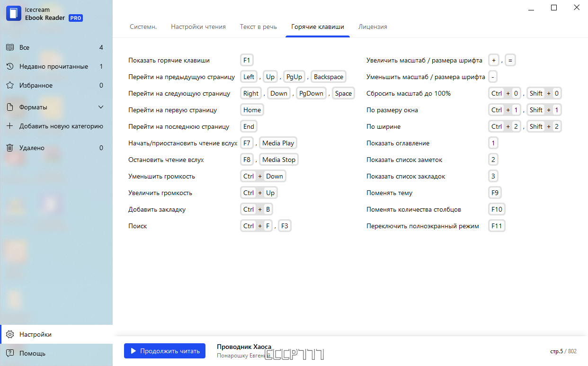
Task: Switch to Текст в речь tab
Action: click(x=258, y=27)
